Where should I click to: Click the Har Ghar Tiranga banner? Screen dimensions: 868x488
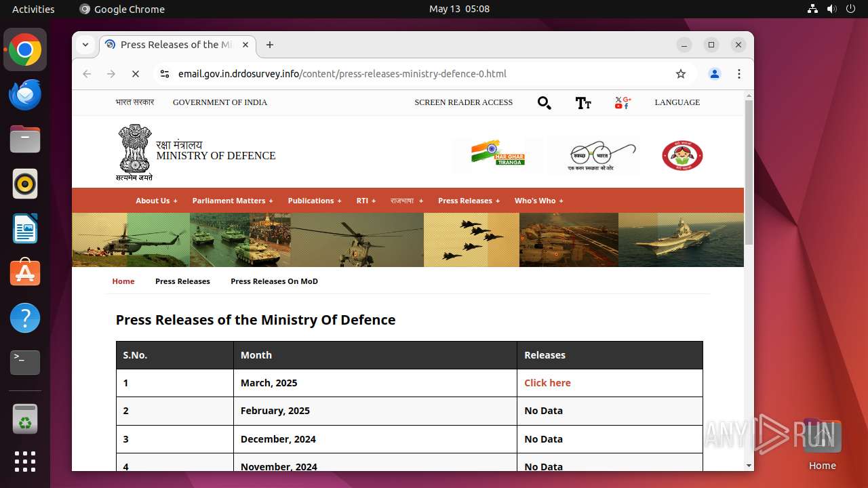click(498, 156)
